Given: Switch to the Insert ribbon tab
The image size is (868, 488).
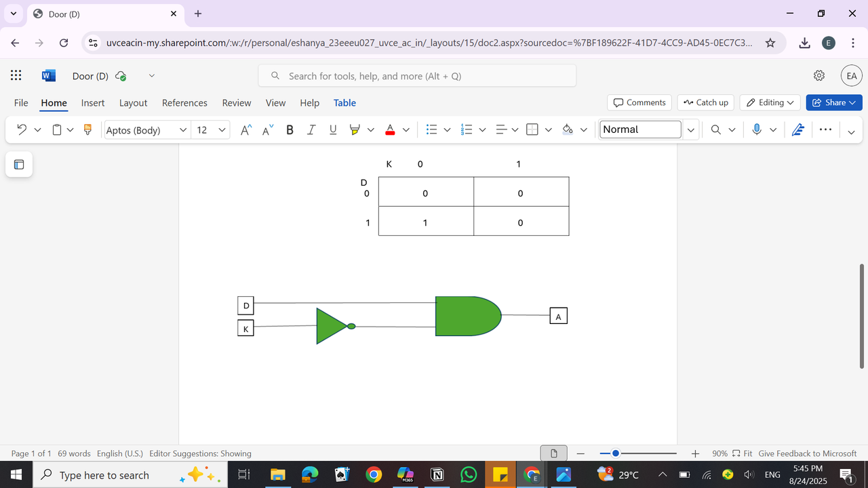Looking at the screenshot, I should 92,103.
